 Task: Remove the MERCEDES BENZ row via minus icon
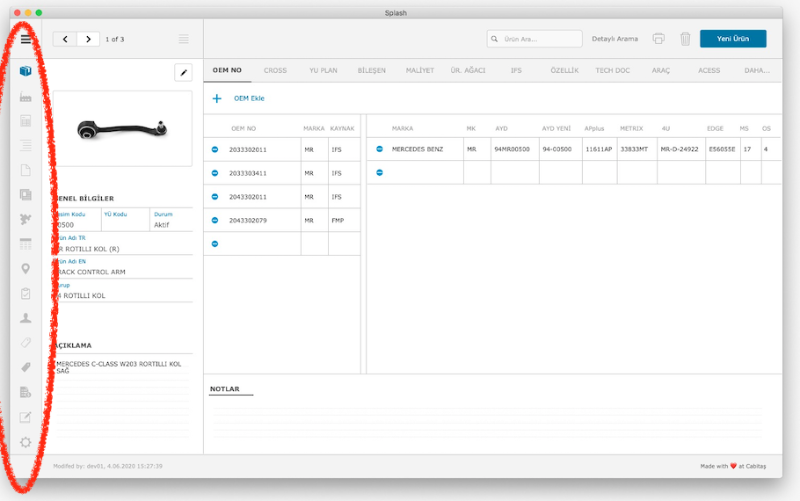(x=380, y=149)
